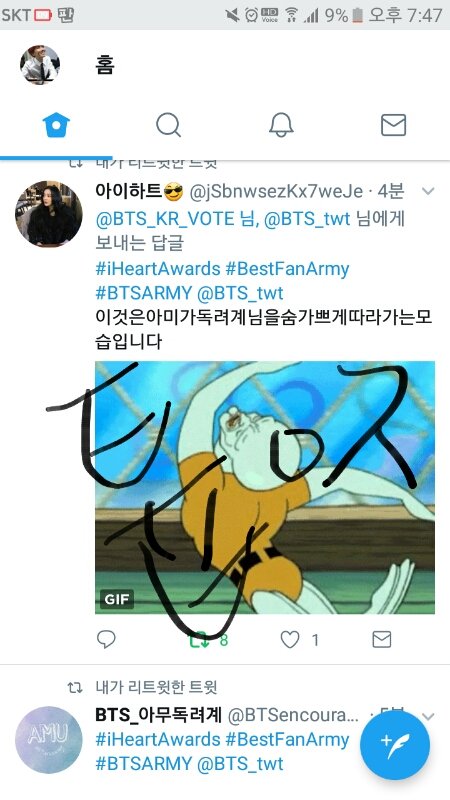
Task: Like 아이하트's tweet with the heart
Action: [290, 639]
